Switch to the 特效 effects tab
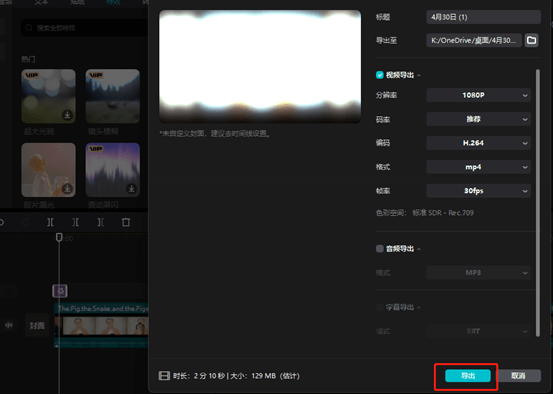The width and height of the screenshot is (553, 394). 113,2
